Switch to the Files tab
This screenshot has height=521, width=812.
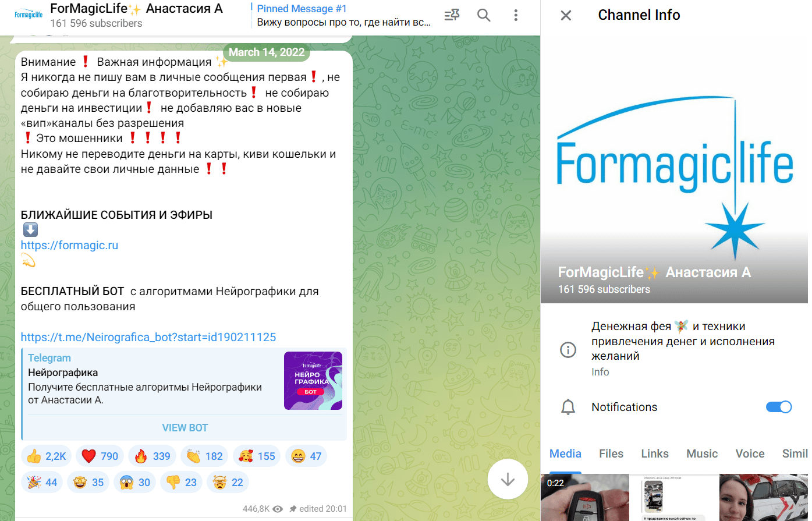(611, 453)
